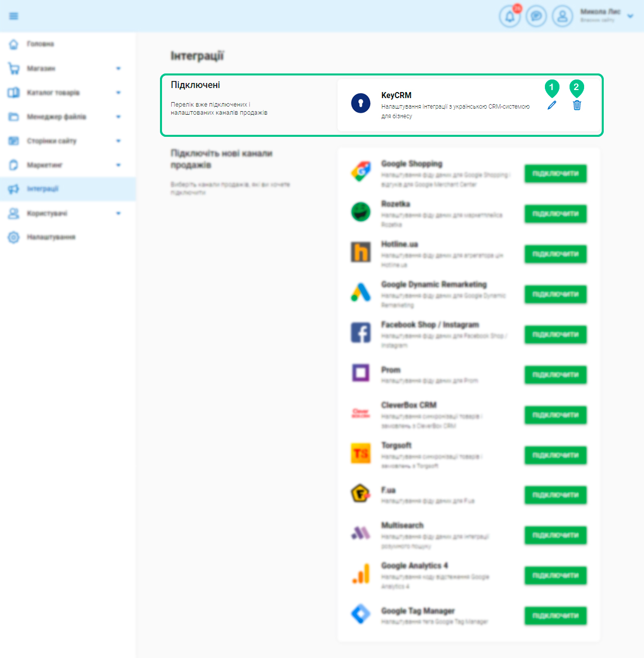The width and height of the screenshot is (644, 658).
Task: Click the KeyCRM edit pencil icon
Action: [x=552, y=105]
